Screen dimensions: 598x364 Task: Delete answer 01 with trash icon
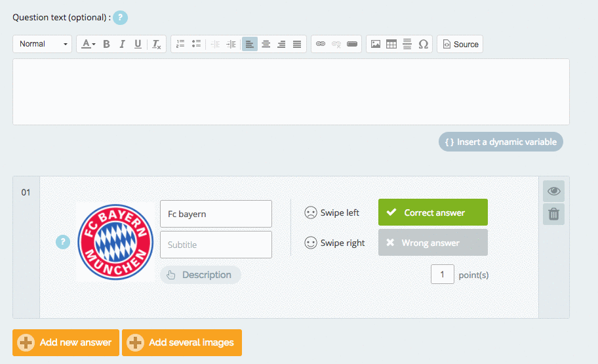(554, 214)
